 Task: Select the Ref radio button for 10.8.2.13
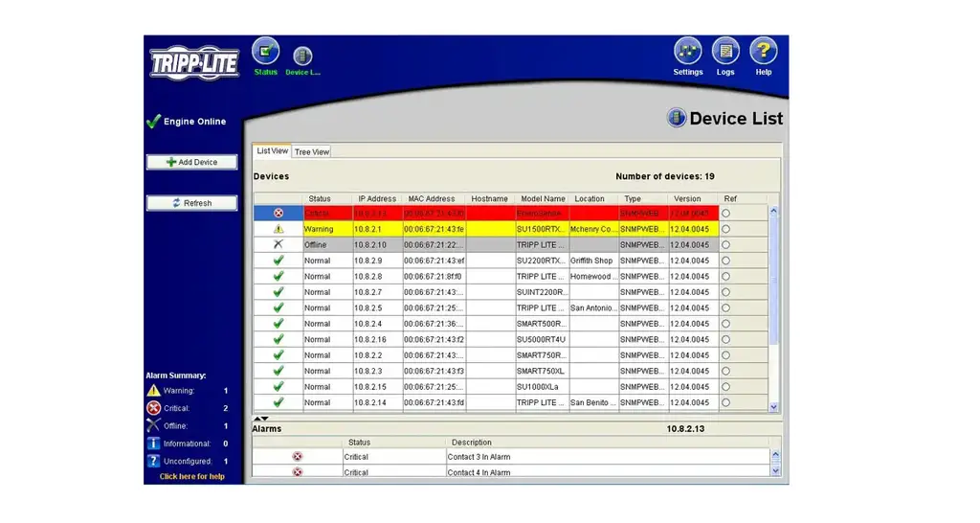[725, 214]
